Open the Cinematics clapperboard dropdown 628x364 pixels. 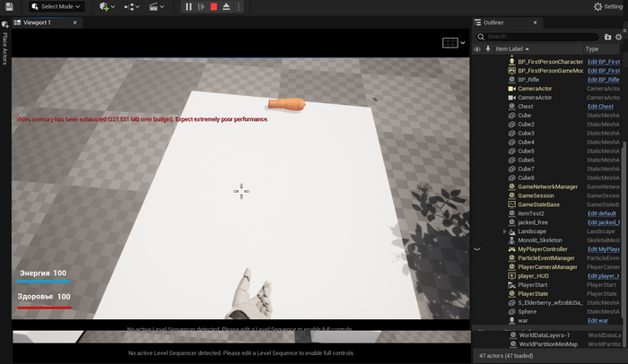tap(156, 6)
